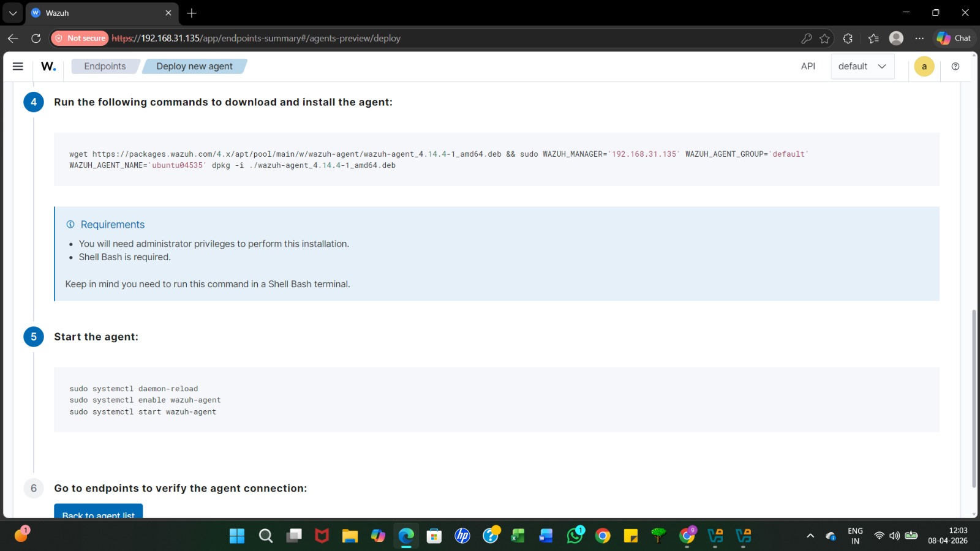Open Word from the taskbar
The height and width of the screenshot is (551, 980).
click(x=546, y=536)
